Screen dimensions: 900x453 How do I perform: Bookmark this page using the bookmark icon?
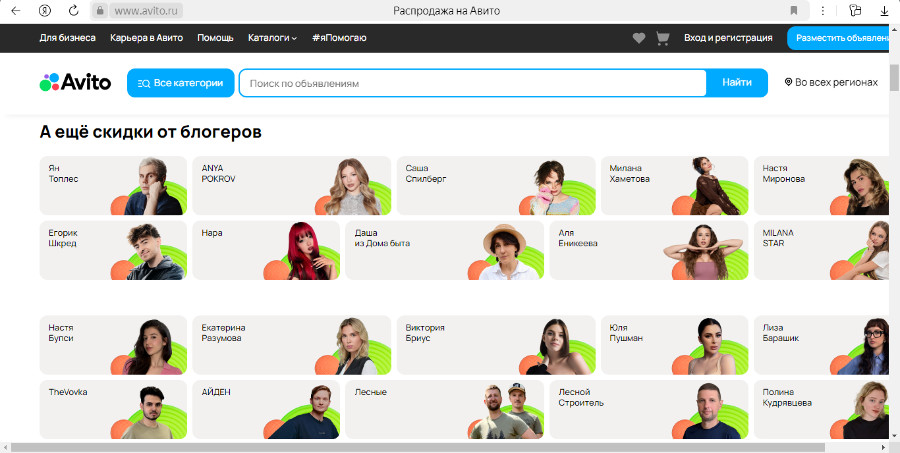794,11
